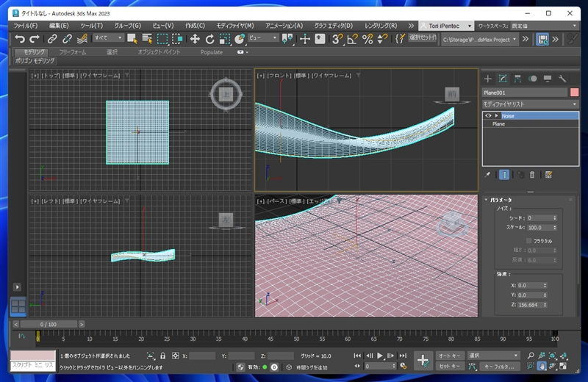Undo the last action

pos(20,39)
